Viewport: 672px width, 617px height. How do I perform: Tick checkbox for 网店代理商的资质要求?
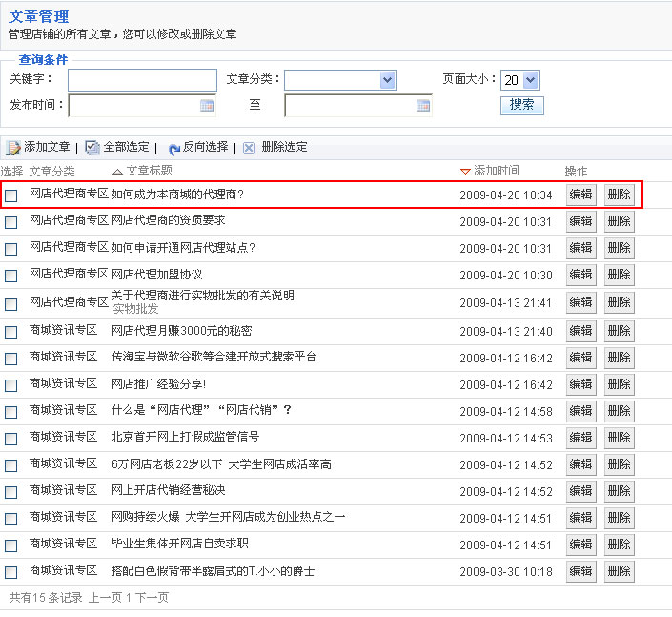pyautogui.click(x=11, y=222)
